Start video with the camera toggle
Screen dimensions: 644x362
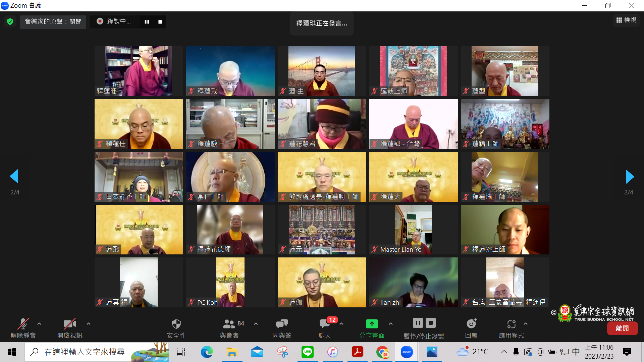(69, 324)
